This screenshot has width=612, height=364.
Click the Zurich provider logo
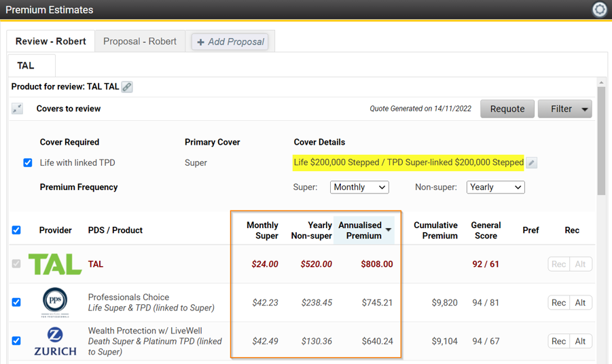coord(54,341)
